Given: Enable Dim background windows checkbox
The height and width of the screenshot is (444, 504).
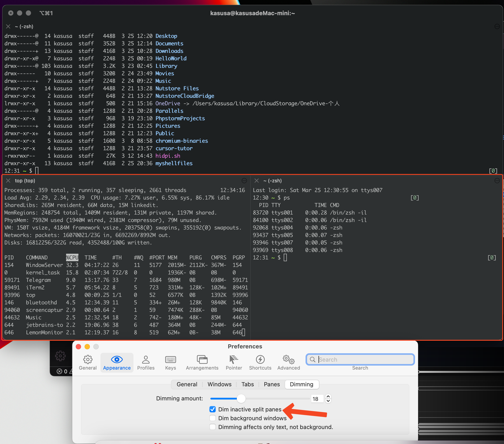Looking at the screenshot, I should [x=213, y=418].
